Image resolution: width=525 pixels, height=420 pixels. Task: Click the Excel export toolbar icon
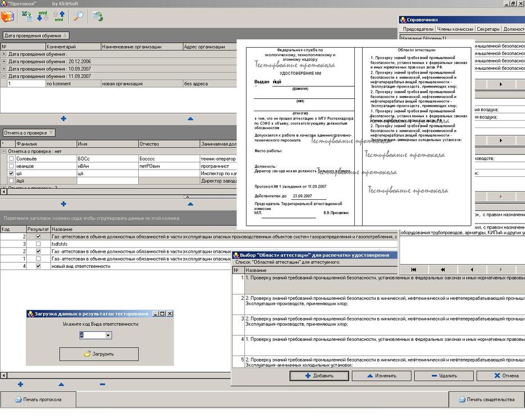pos(27,16)
